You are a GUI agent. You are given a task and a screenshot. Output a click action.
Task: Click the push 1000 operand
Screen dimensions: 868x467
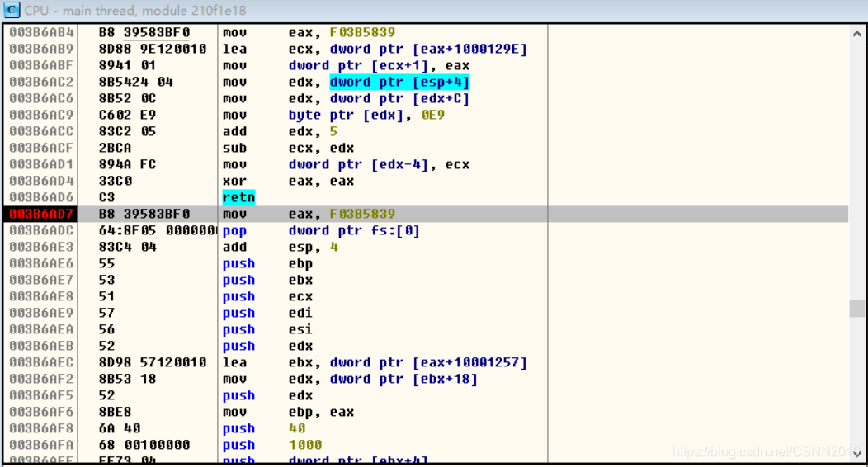pos(305,446)
